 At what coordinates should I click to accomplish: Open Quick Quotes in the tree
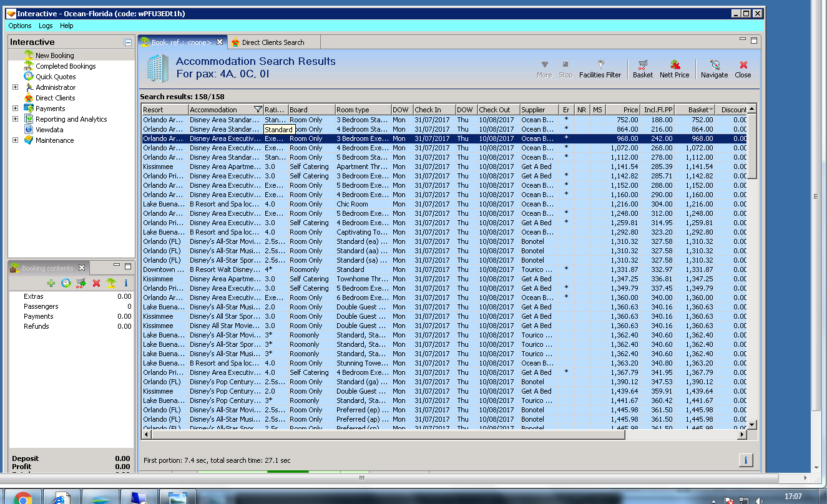point(56,77)
